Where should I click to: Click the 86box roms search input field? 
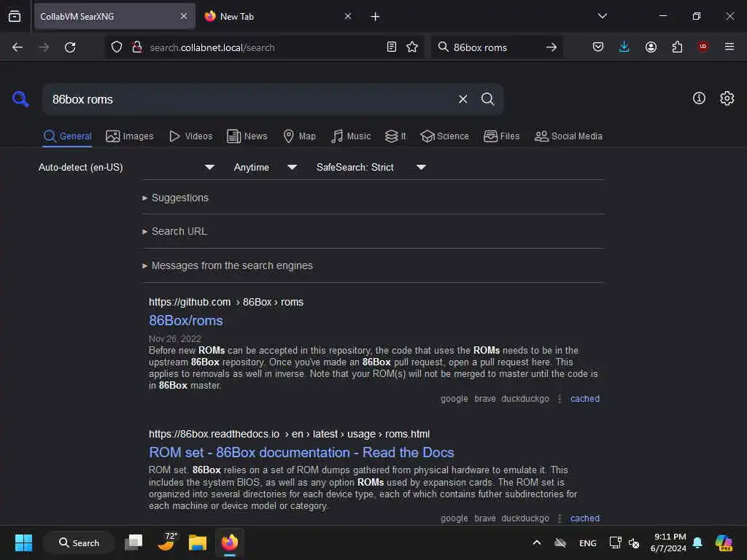[248, 99]
